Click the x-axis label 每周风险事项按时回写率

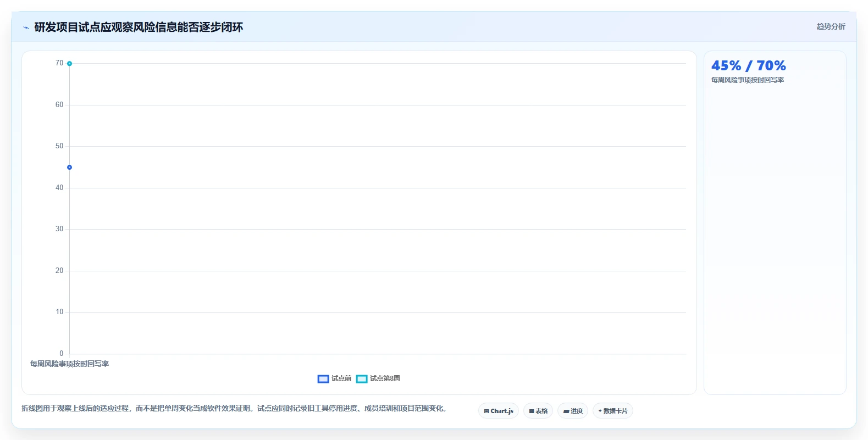[69, 364]
